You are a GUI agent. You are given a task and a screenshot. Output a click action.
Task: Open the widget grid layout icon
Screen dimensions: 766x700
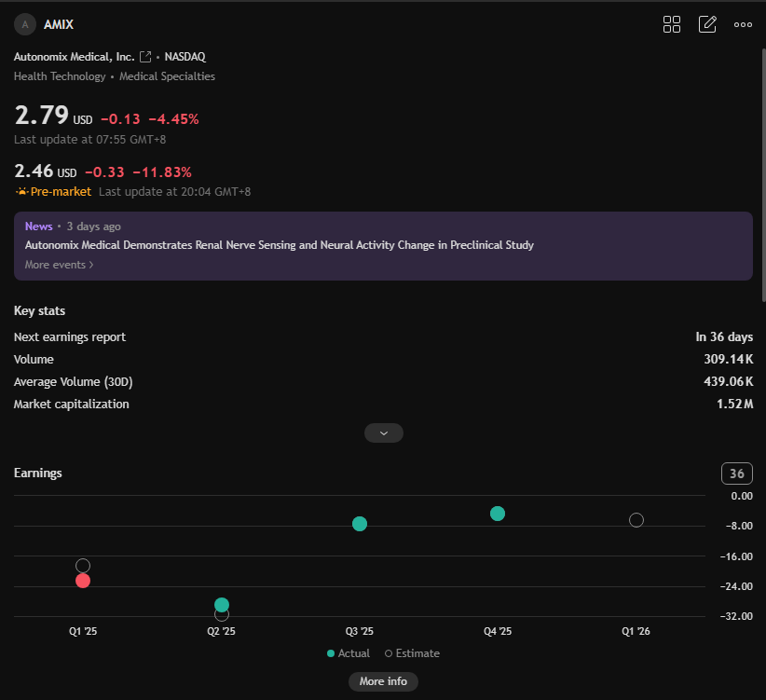point(671,24)
